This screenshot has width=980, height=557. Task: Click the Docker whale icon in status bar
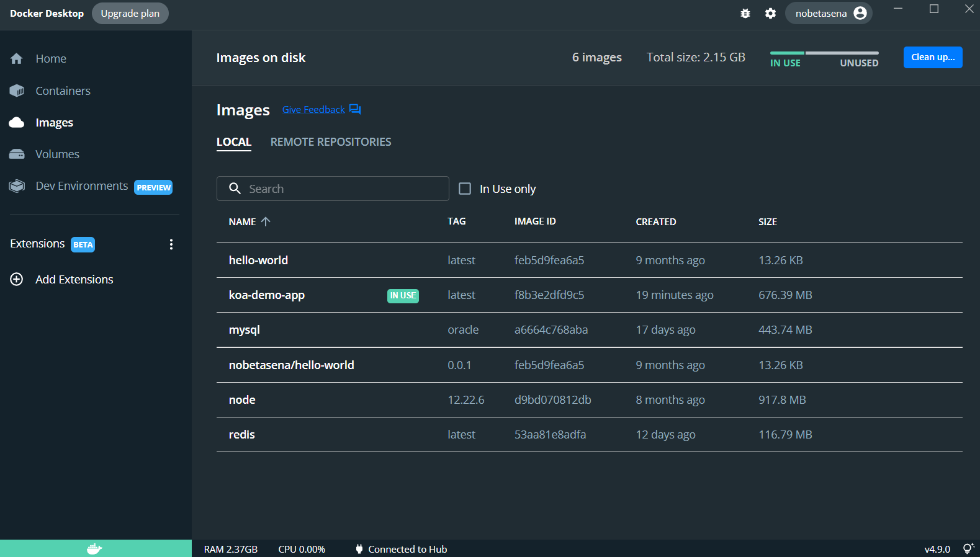tap(94, 549)
